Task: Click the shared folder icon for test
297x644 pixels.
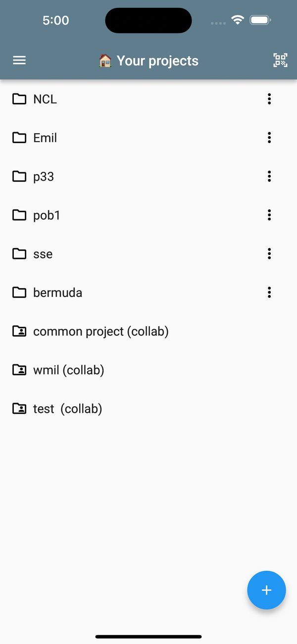Action: (19, 408)
